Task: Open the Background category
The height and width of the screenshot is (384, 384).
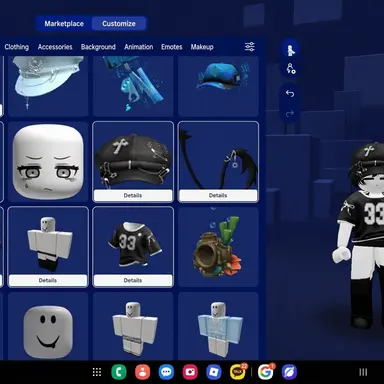Action: 98,47
